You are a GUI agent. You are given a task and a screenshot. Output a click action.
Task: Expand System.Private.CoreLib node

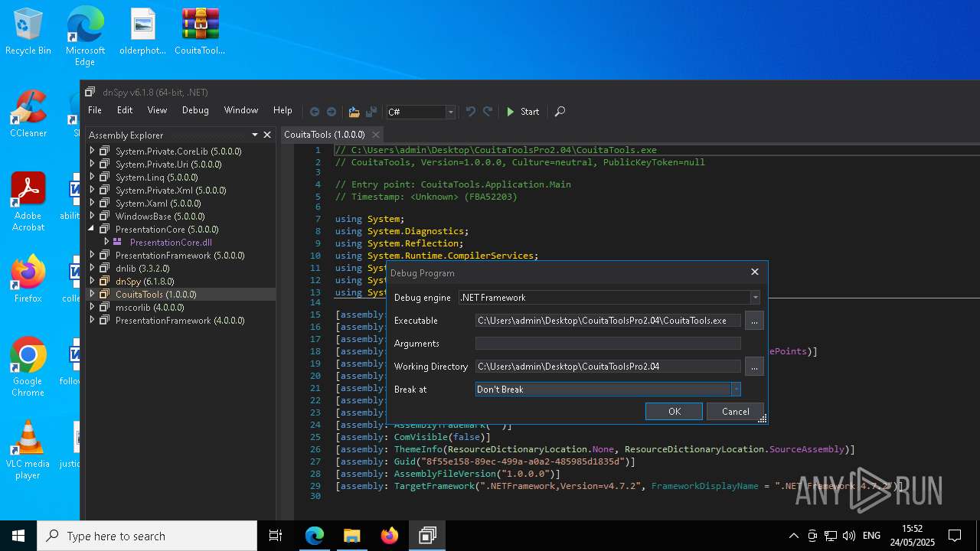92,152
